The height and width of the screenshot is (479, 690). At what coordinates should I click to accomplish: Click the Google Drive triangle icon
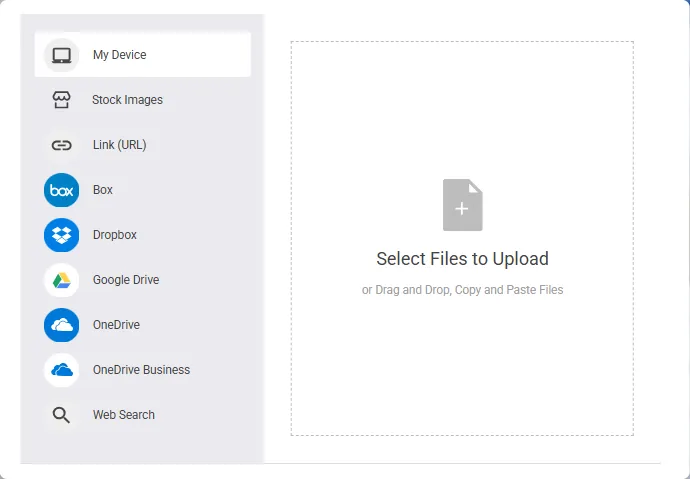61,280
